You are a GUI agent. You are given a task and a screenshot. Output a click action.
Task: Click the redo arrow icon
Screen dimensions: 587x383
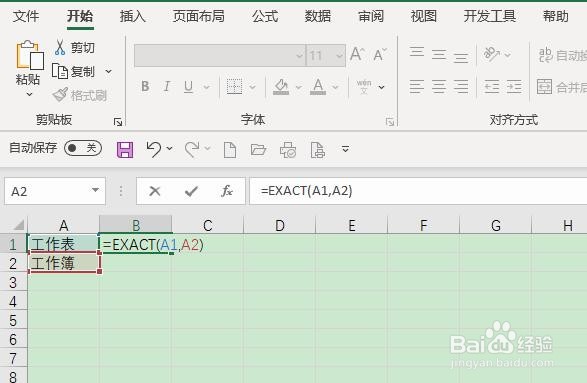pos(192,149)
